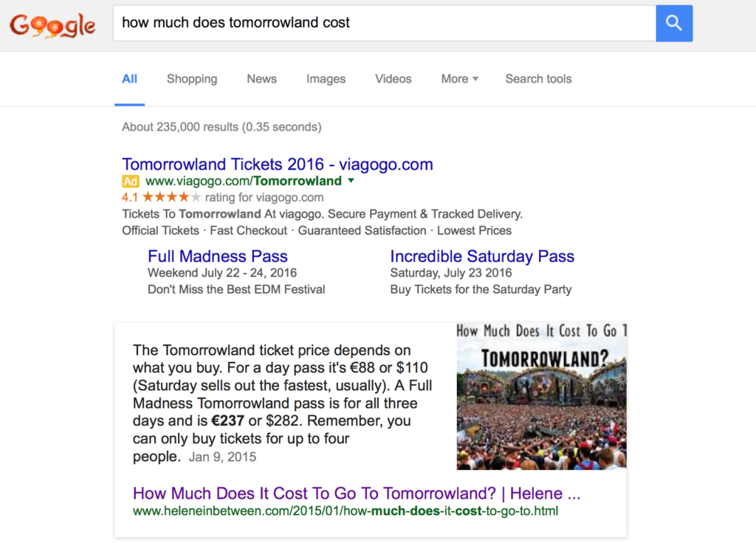The height and width of the screenshot is (543, 756).
Task: Go to the Videos tab
Action: pos(394,79)
